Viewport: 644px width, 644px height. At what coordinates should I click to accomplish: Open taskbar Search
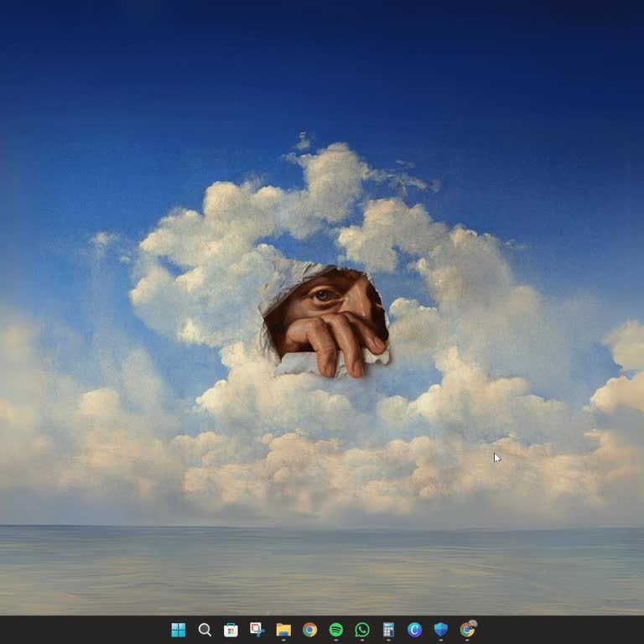click(205, 630)
